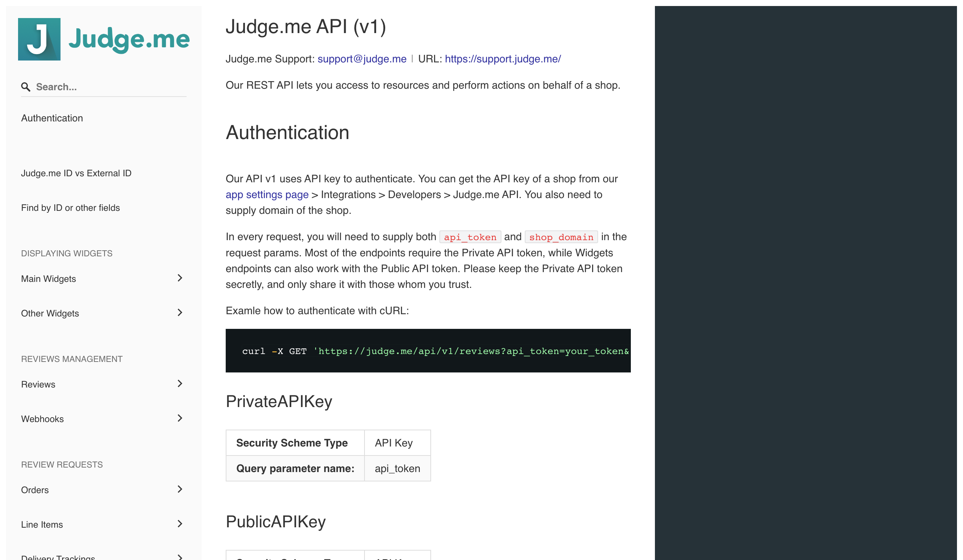Expand the Delivery Trackings chevron
Image resolution: width=963 pixels, height=560 pixels.
[180, 557]
